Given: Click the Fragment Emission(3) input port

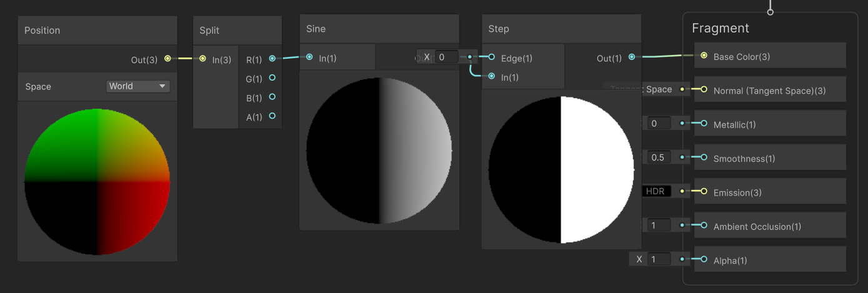Looking at the screenshot, I should (704, 191).
